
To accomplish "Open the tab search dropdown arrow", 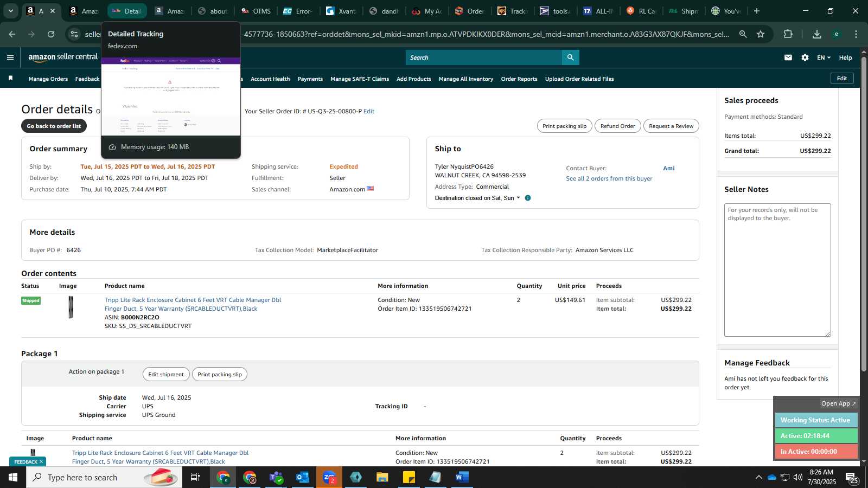I will tap(10, 11).
